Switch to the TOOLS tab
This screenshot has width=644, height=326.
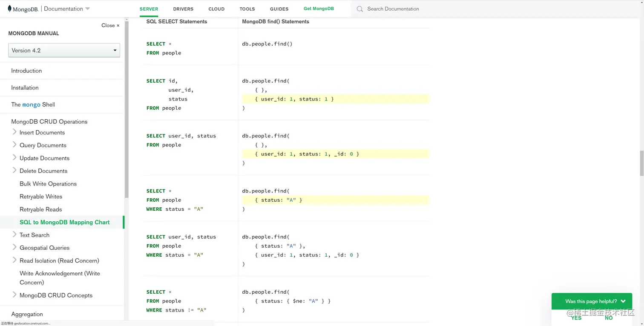point(247,9)
